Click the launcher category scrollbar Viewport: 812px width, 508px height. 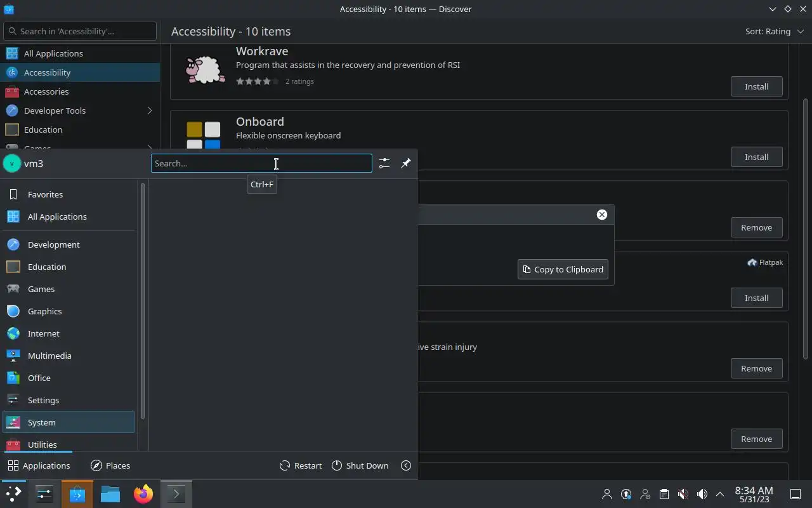(x=143, y=302)
